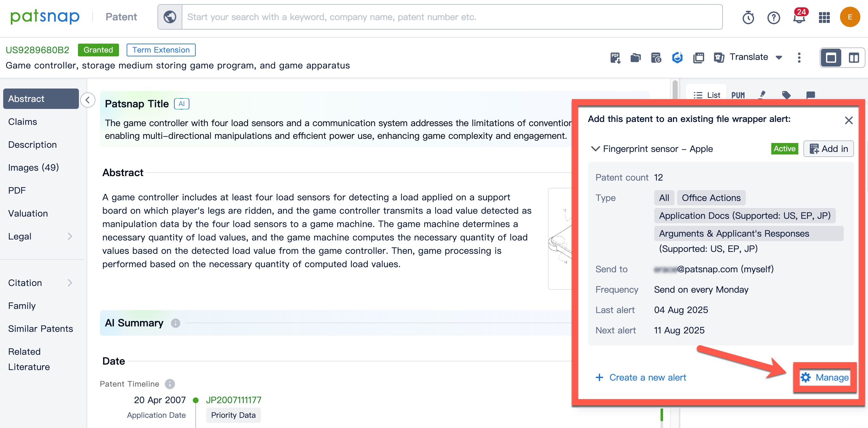Click the main content vertical scrollbar
Screen dimensions: 868x428
(675, 89)
